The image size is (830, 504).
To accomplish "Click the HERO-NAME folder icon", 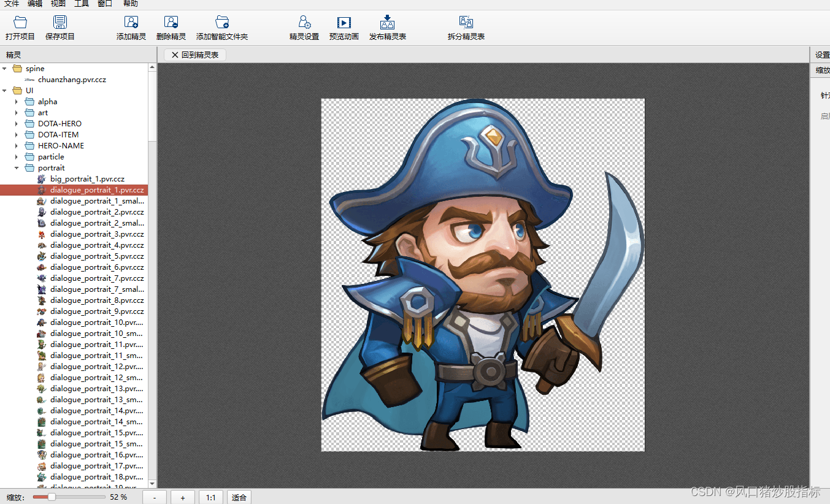I will [x=29, y=146].
